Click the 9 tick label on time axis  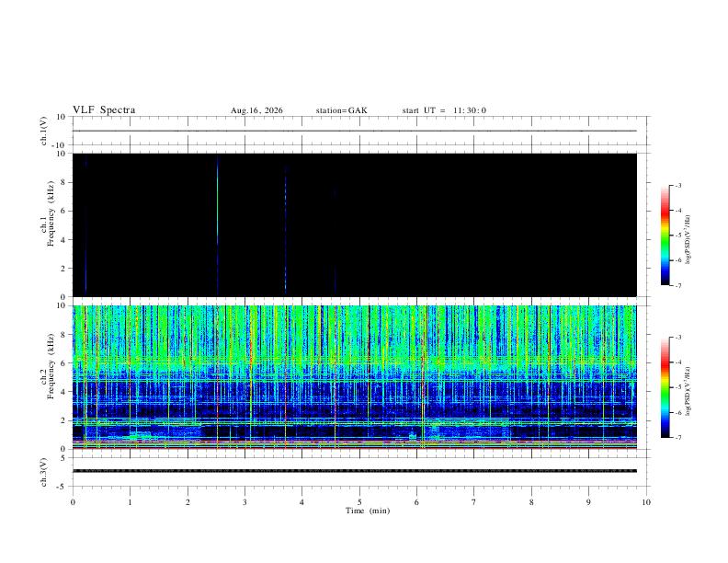pos(588,502)
